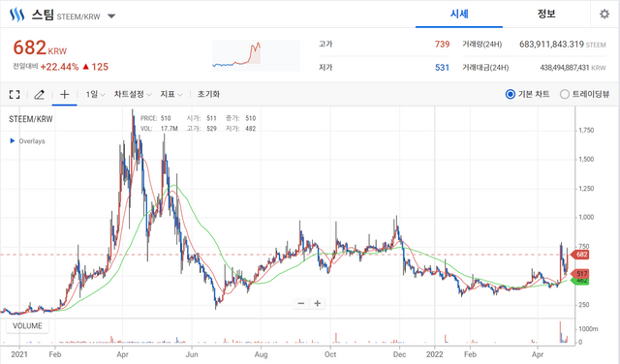Viewport: 620px width, 364px height.
Task: Expand the Overlays disclosure triangle
Action: [x=13, y=140]
